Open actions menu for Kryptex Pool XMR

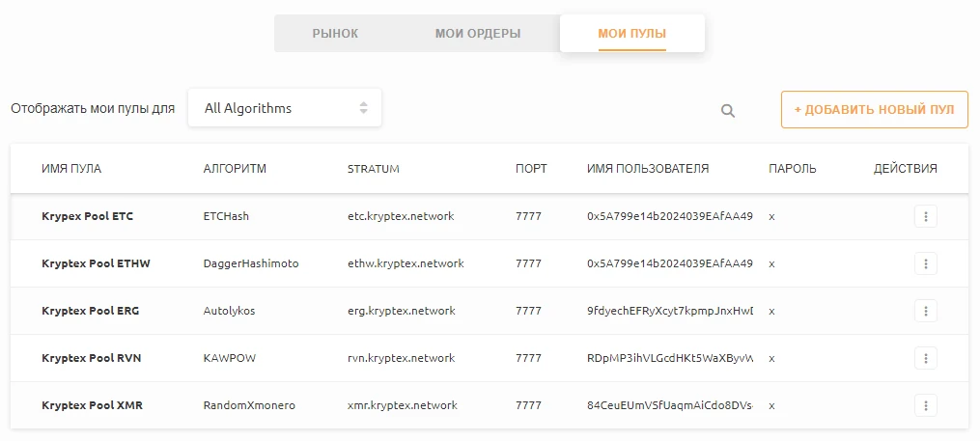pos(925,405)
